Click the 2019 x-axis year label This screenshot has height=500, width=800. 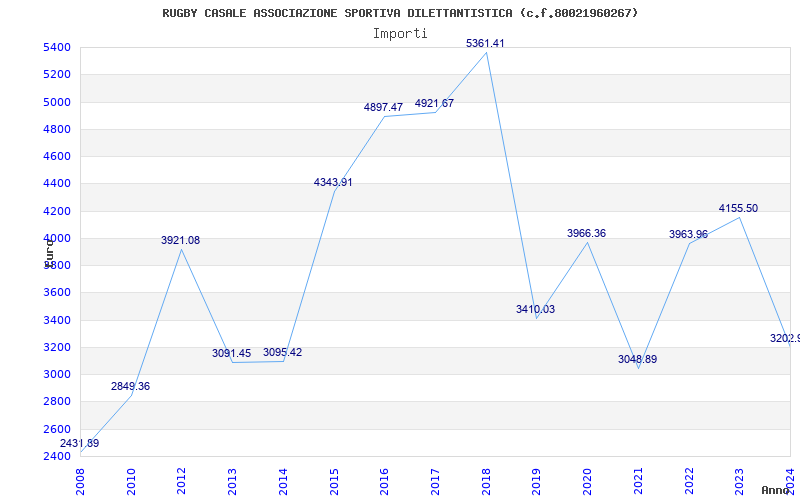coord(537,481)
